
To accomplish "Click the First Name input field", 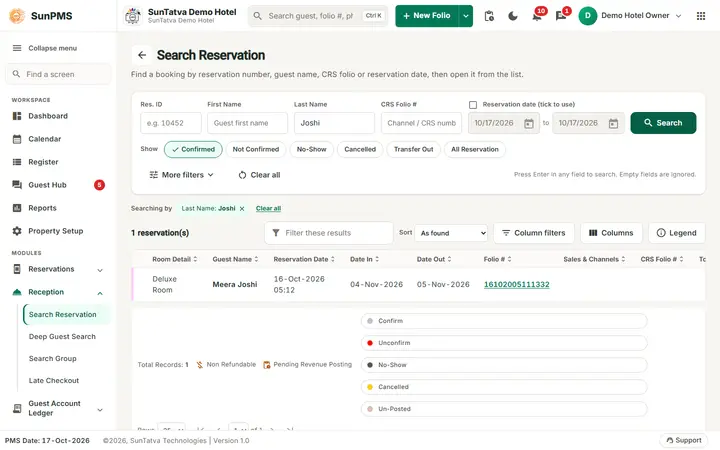I will (x=248, y=123).
